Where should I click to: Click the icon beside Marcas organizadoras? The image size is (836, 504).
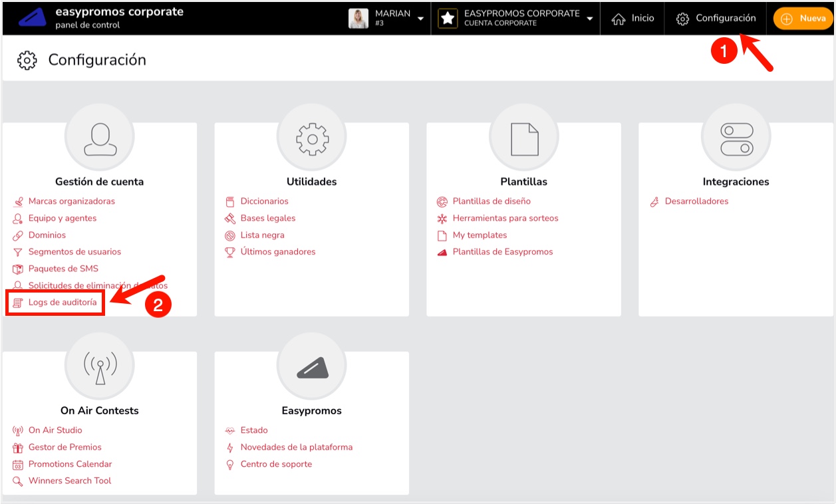pyautogui.click(x=18, y=201)
